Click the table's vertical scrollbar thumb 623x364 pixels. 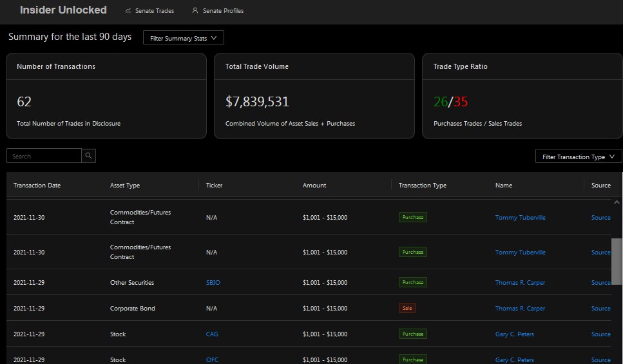click(617, 261)
